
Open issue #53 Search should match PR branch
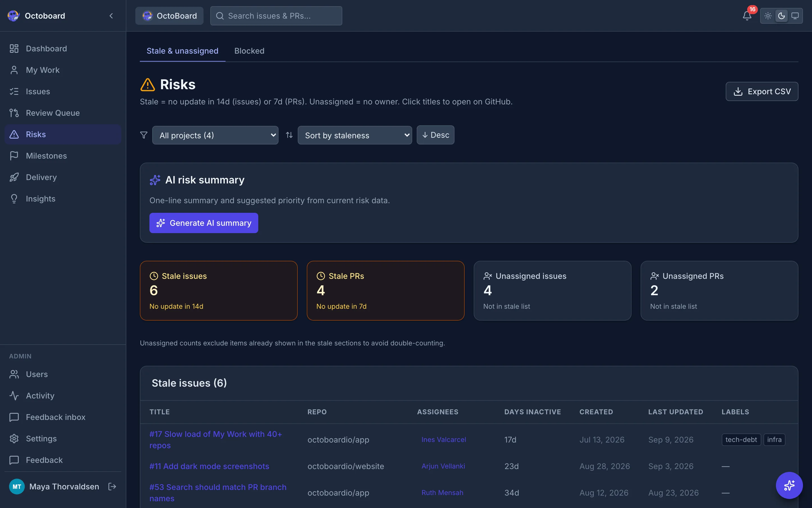pyautogui.click(x=218, y=493)
